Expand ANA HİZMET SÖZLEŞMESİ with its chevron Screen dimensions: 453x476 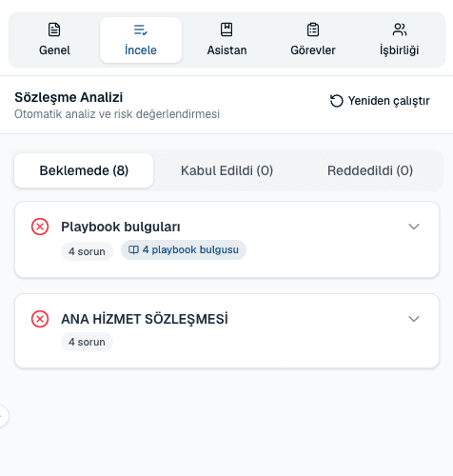(x=414, y=319)
